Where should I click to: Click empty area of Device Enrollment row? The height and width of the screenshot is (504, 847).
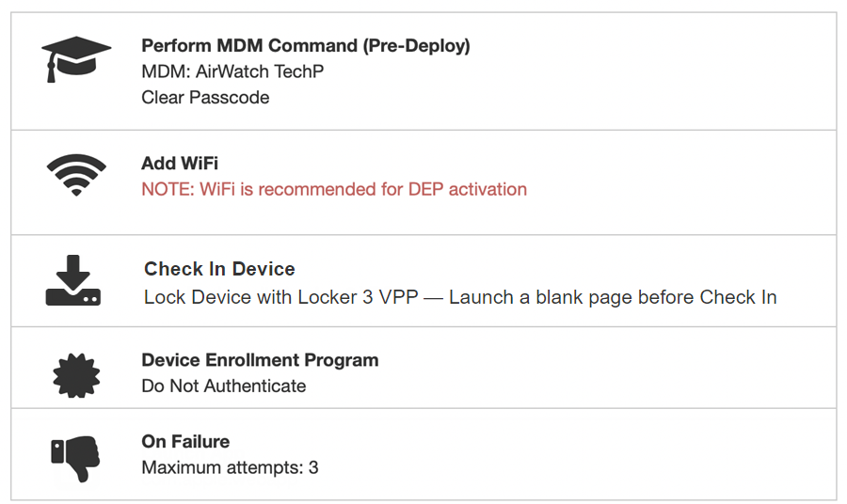pyautogui.click(x=612, y=372)
